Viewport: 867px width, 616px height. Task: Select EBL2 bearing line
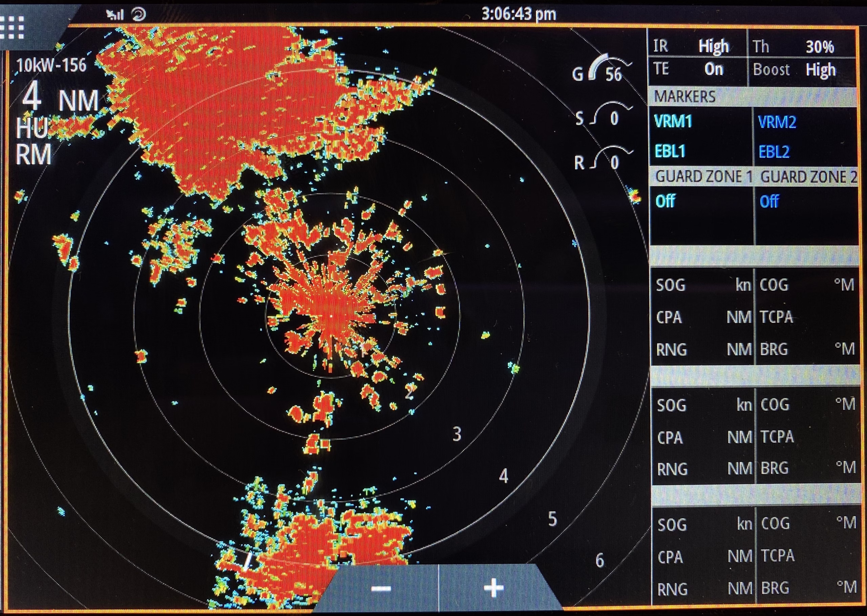tap(774, 152)
